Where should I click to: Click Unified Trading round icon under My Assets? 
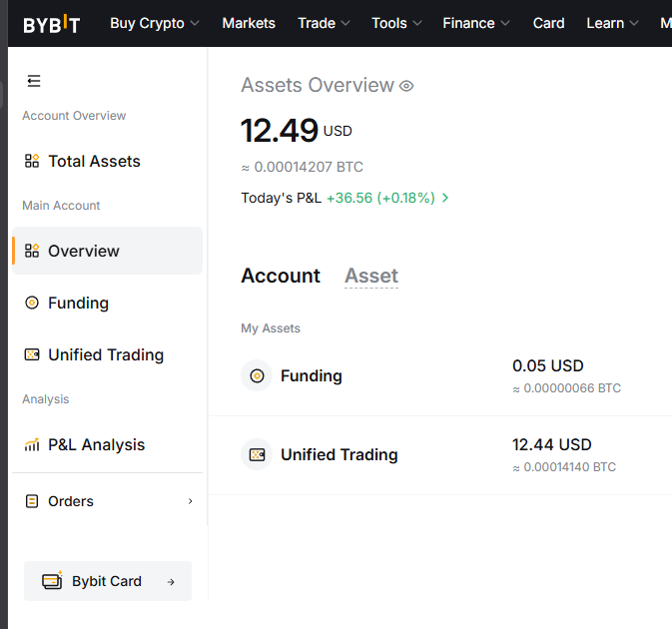coord(257,454)
